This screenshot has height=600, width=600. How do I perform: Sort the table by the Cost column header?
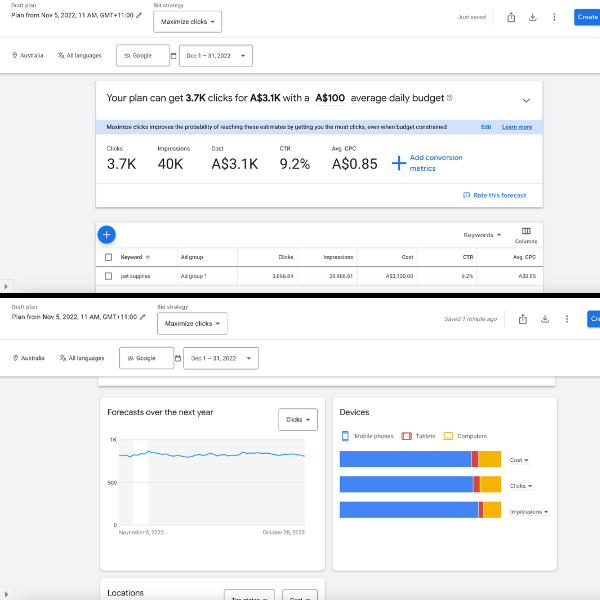[407, 257]
